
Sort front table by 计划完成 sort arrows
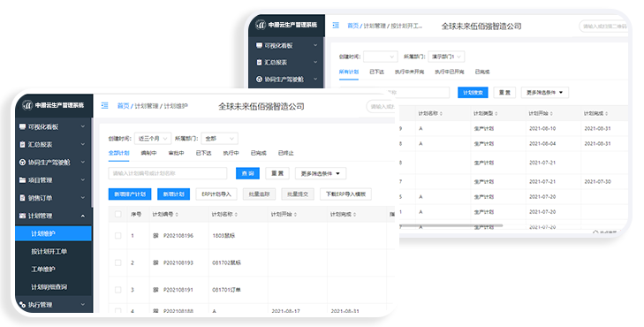click(x=354, y=215)
